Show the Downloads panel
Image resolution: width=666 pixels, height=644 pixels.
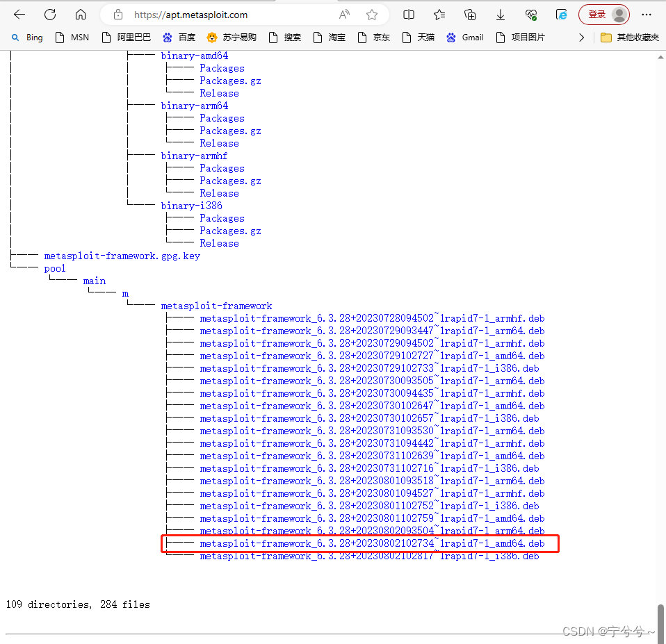[501, 15]
